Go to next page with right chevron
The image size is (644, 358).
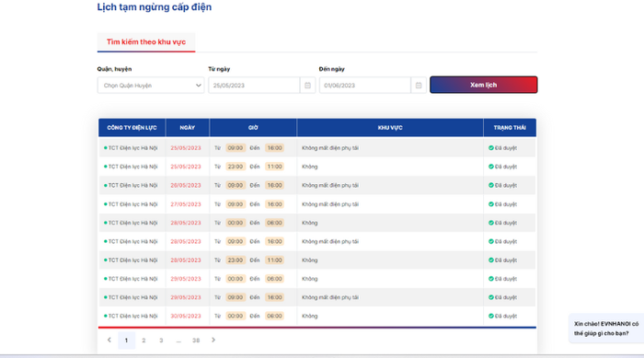213,340
